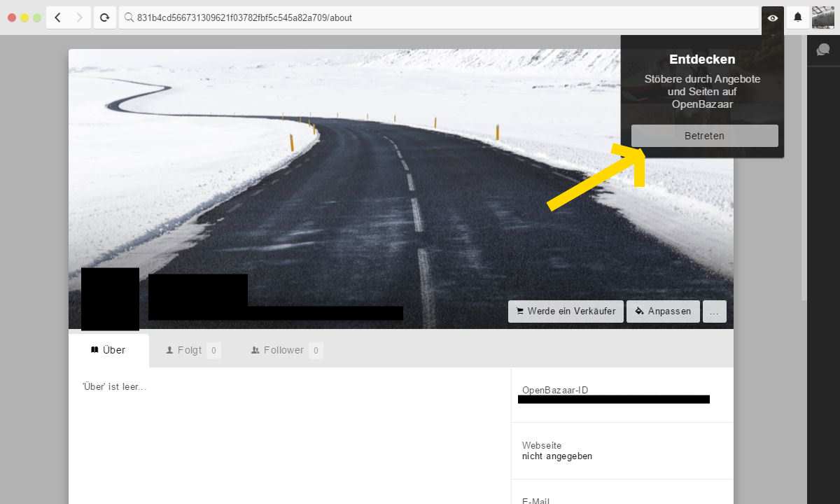The height and width of the screenshot is (504, 840).
Task: Minimize the window with the yellow button
Action: [x=24, y=17]
